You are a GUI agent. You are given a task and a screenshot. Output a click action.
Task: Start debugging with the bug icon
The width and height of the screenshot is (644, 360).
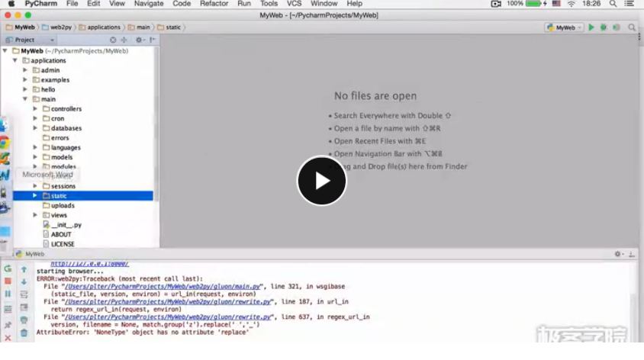tap(604, 27)
